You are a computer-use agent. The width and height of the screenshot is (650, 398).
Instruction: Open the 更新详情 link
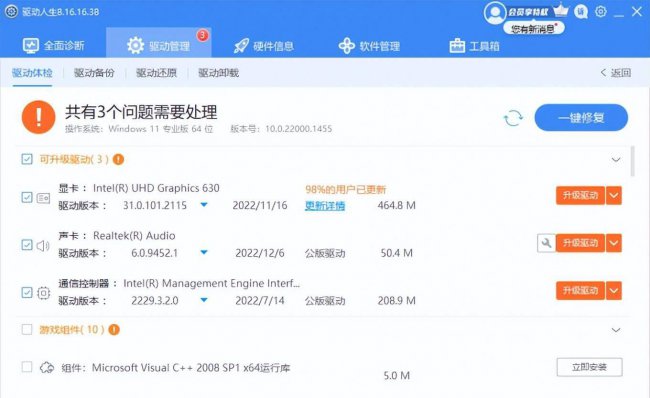click(x=325, y=206)
